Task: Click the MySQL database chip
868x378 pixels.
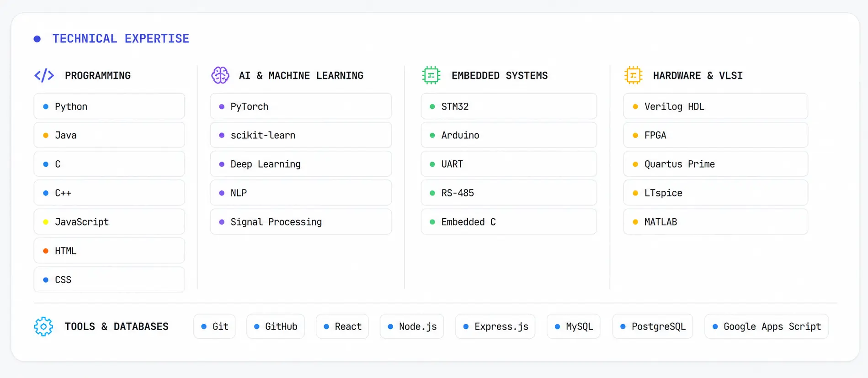Action: 574,326
